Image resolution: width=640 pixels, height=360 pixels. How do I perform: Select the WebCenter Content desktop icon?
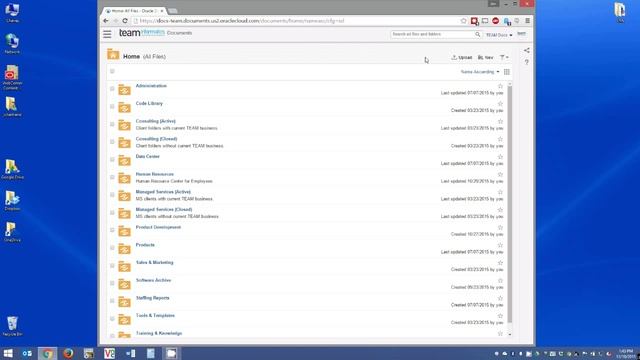coord(12,78)
